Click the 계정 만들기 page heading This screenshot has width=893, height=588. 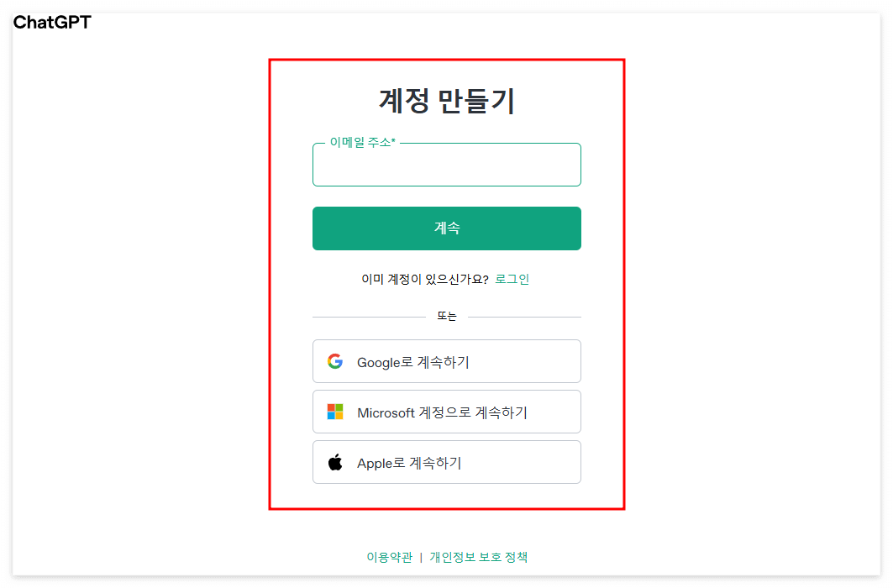[446, 99]
